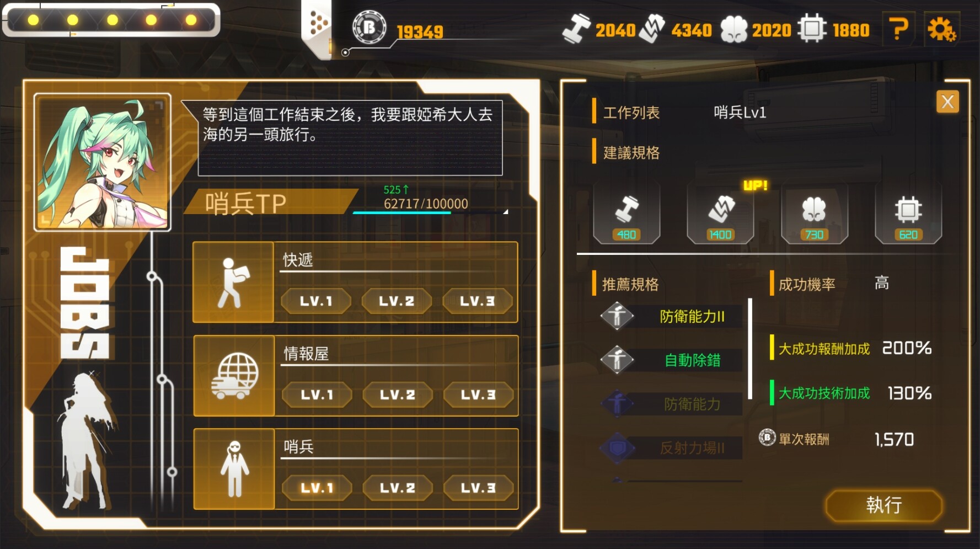Choose LV.2 for the 哨兵 job
This screenshot has width=980, height=549.
pos(398,488)
